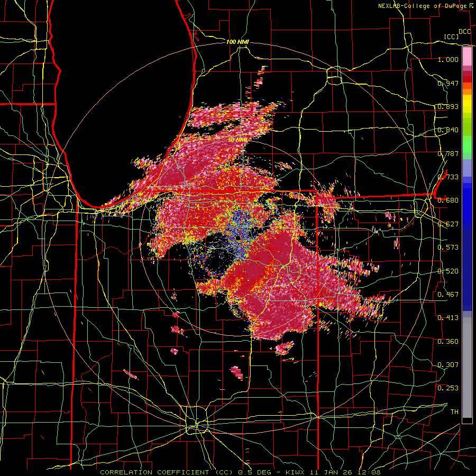Click the [CC] label above the color scale
Screen dimensions: 476x476
coord(451,36)
